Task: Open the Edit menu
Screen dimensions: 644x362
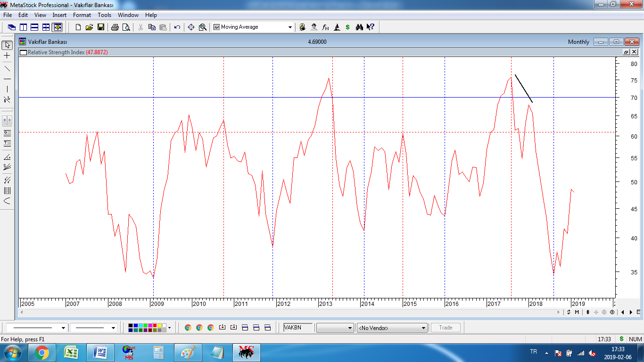Action: point(23,15)
